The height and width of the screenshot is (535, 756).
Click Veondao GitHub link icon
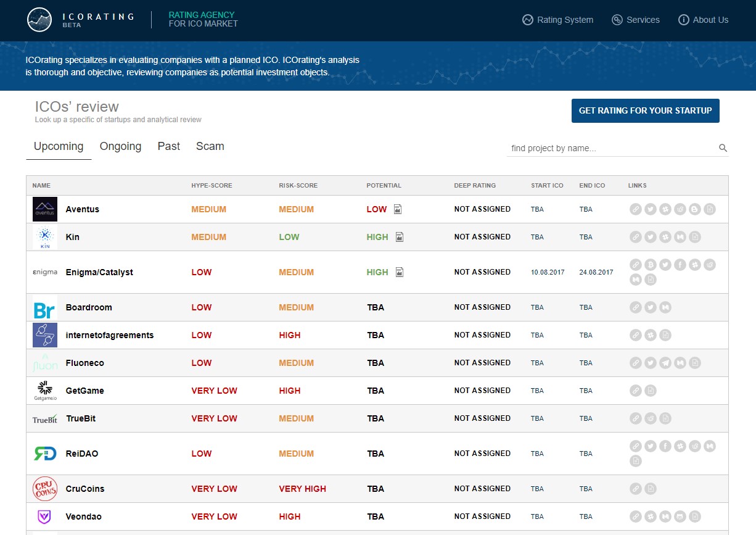pos(680,516)
